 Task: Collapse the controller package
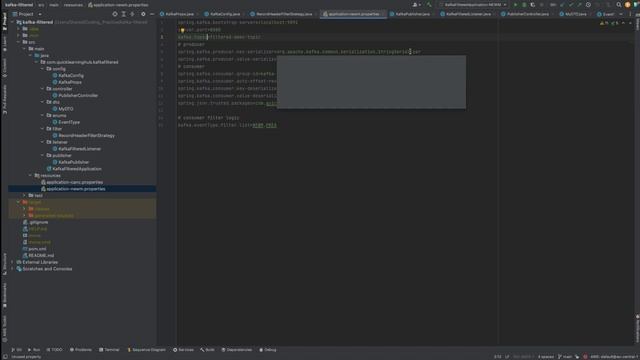[42, 89]
